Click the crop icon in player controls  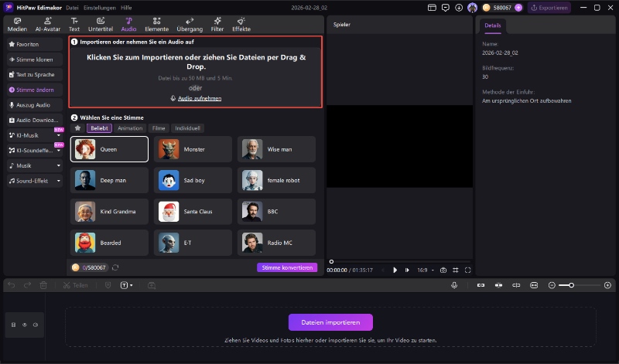point(455,270)
